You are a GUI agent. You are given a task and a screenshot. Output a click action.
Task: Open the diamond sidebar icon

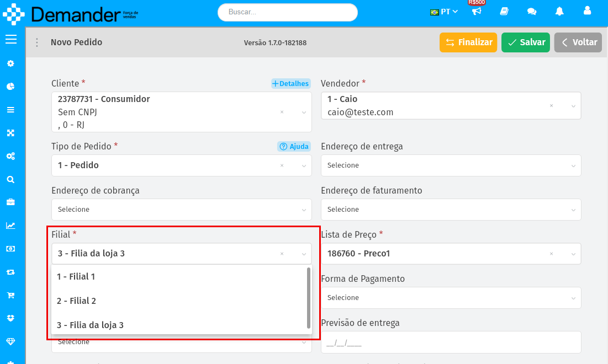pyautogui.click(x=11, y=341)
